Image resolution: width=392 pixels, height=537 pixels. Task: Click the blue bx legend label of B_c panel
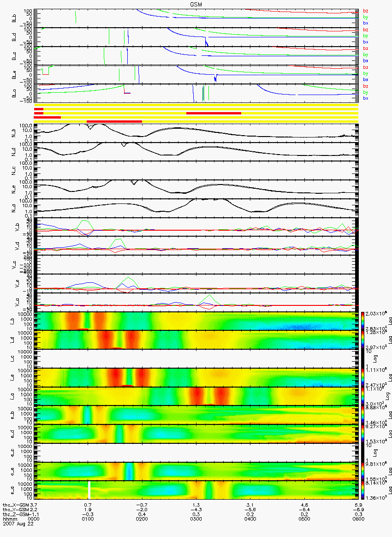[366, 60]
